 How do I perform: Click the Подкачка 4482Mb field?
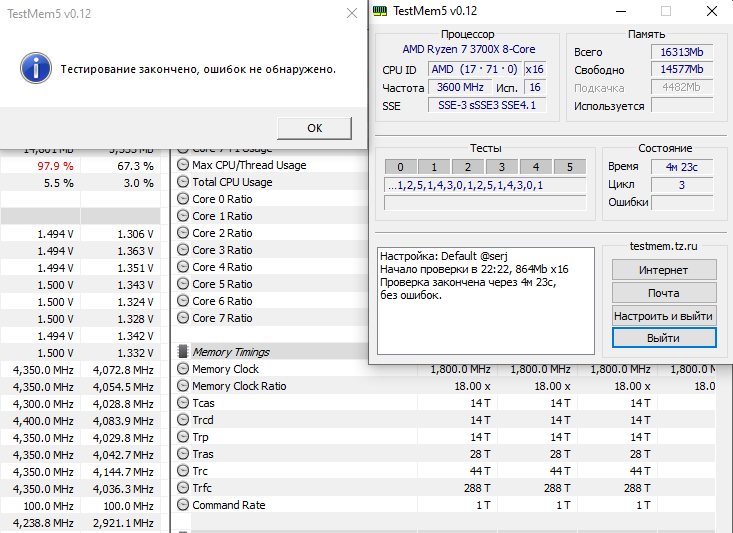pyautogui.click(x=682, y=87)
